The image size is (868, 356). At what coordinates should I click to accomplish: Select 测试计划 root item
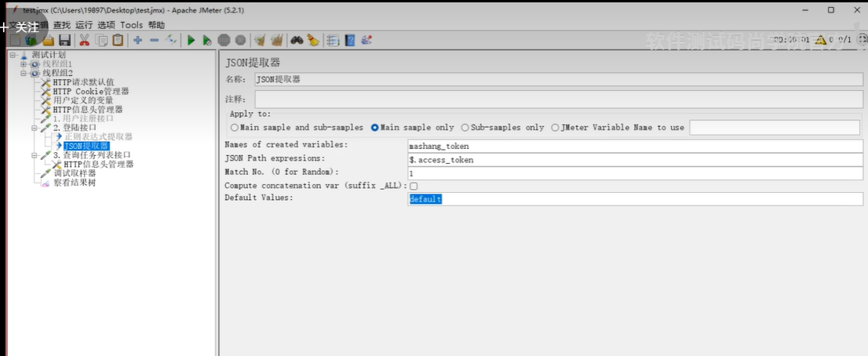48,55
